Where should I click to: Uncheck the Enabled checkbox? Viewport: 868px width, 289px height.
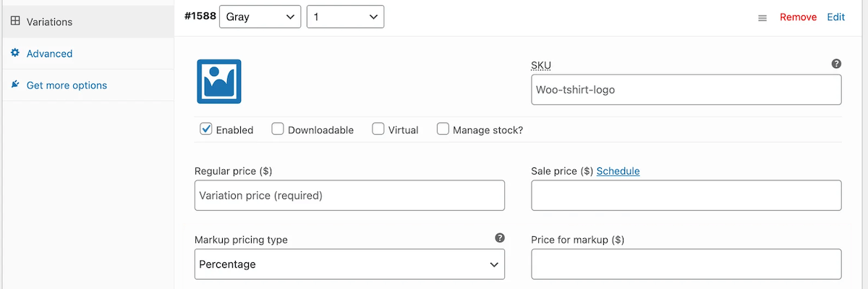pyautogui.click(x=206, y=129)
